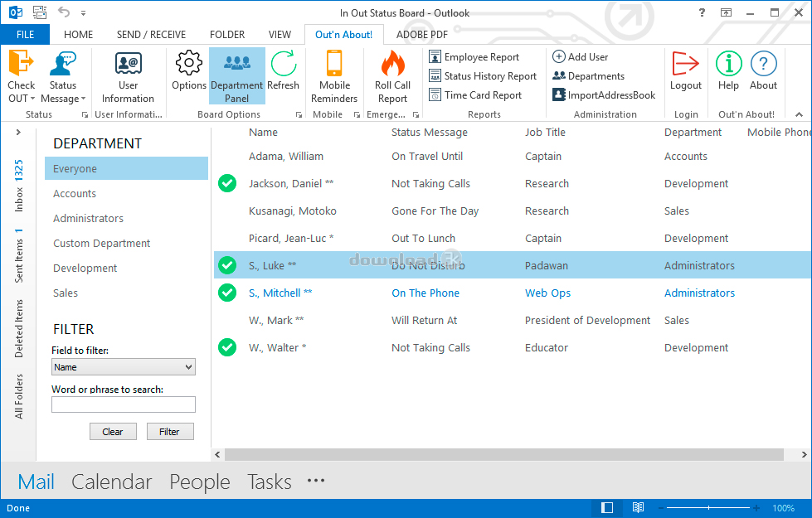Image resolution: width=812 pixels, height=518 pixels.
Task: Open the About dialog
Action: 763,71
